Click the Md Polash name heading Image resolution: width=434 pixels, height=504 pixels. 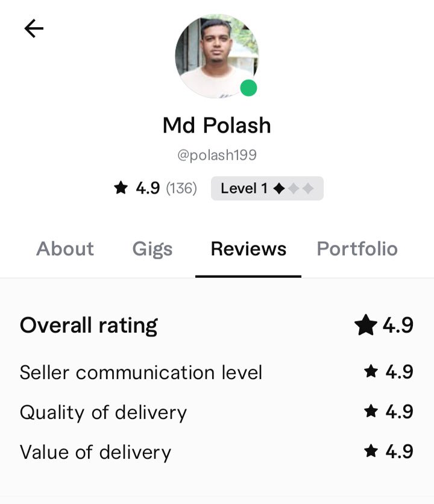point(217,125)
